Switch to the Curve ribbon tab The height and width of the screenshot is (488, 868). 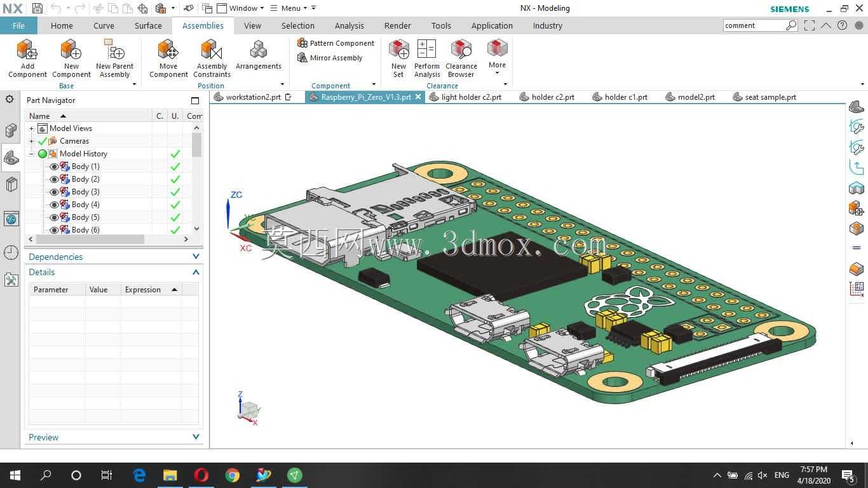(x=104, y=25)
